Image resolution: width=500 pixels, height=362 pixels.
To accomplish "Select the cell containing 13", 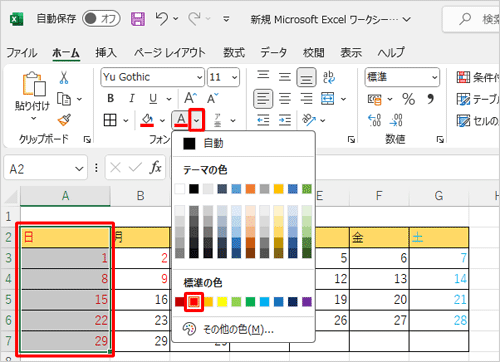I will [x=379, y=279].
